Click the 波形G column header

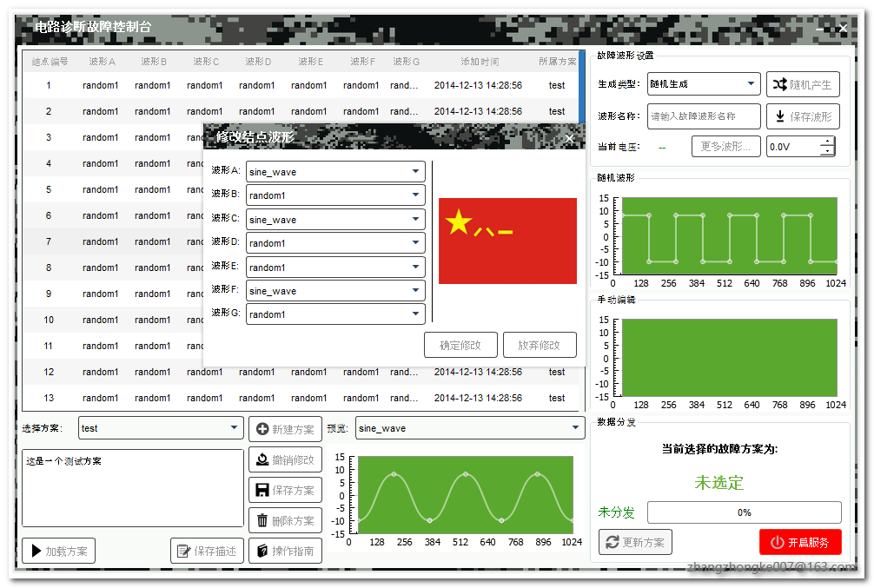point(406,62)
